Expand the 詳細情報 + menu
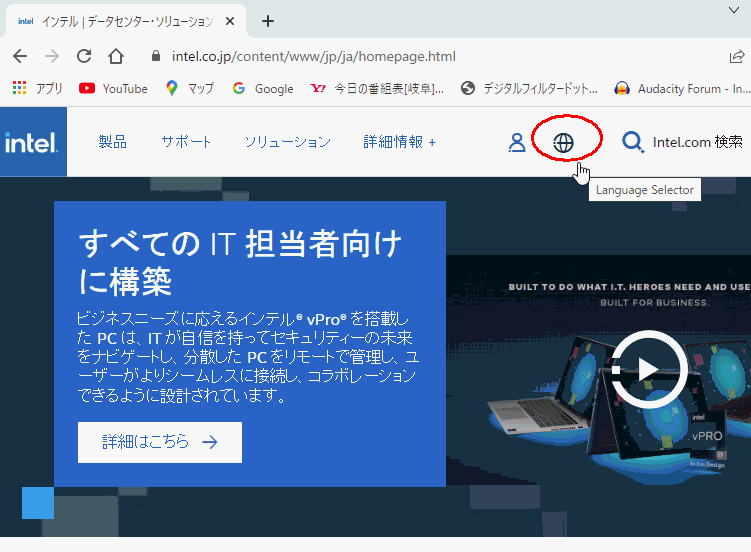751x552 pixels. coord(399,142)
